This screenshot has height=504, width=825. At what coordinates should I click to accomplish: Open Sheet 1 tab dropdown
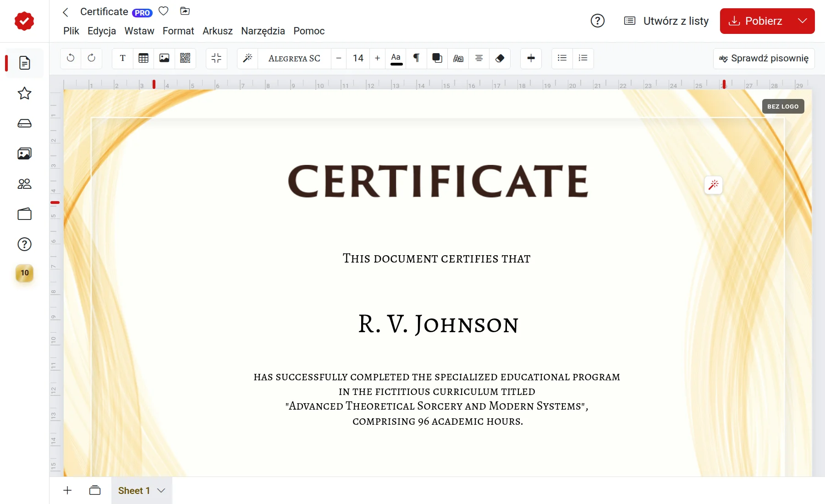point(161,490)
